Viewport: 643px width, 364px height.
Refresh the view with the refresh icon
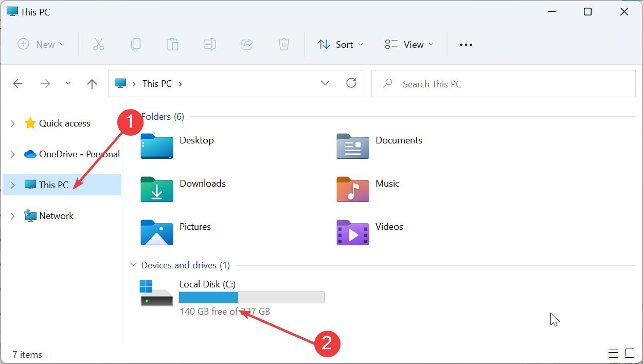(x=351, y=83)
